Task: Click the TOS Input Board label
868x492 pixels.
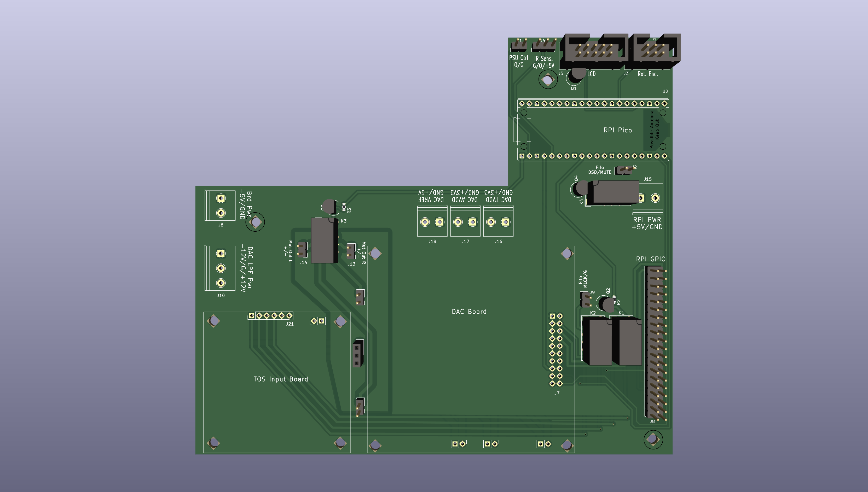Action: [x=281, y=379]
